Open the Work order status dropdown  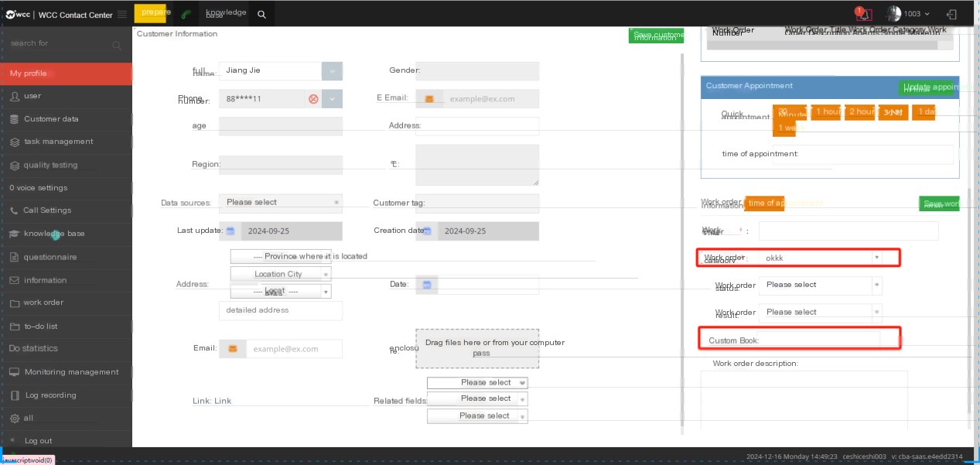pyautogui.click(x=820, y=285)
